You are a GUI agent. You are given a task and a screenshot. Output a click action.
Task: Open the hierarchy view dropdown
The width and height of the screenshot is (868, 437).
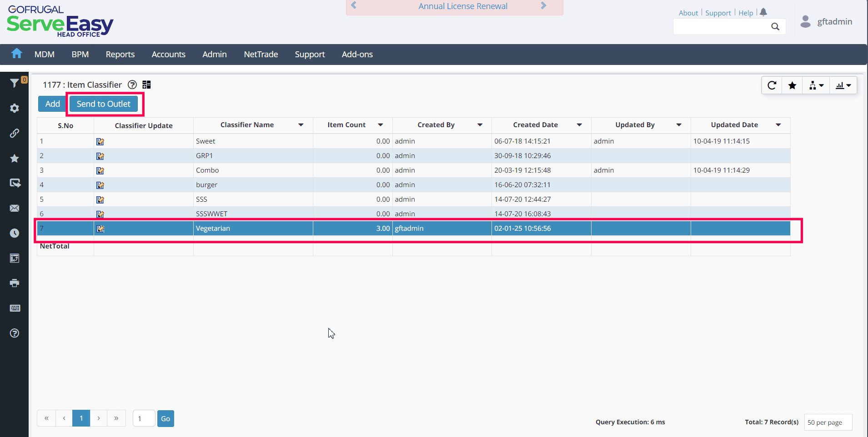click(x=816, y=85)
